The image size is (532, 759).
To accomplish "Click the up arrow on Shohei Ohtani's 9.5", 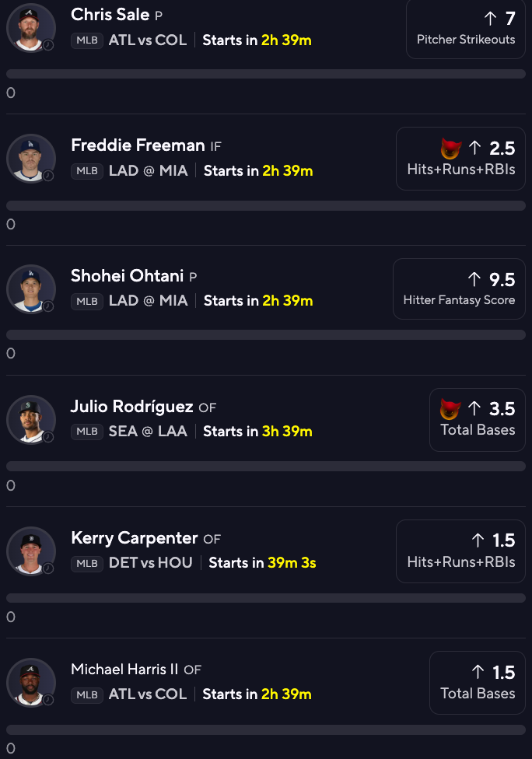I will click(x=474, y=279).
